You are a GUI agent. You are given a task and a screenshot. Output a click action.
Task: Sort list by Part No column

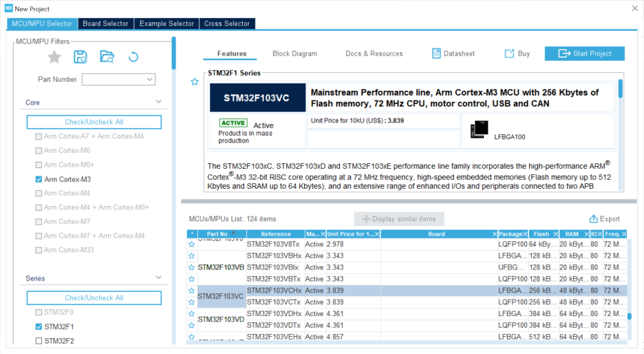[222, 234]
